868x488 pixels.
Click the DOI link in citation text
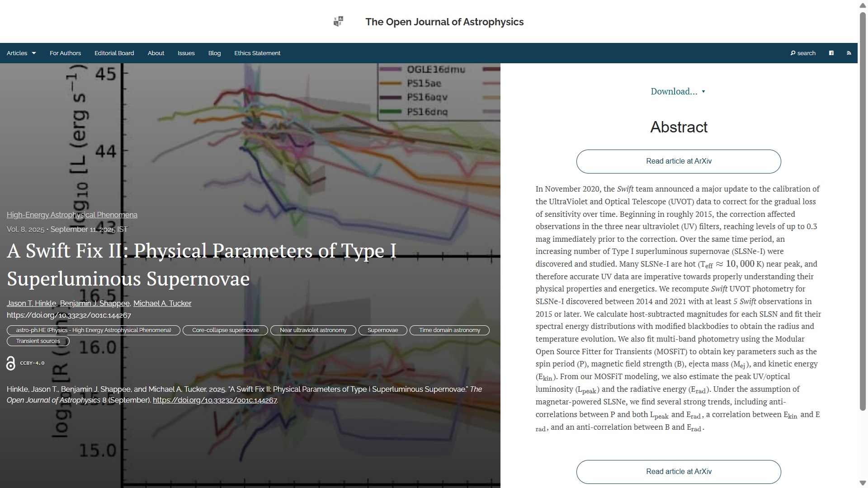pos(215,400)
